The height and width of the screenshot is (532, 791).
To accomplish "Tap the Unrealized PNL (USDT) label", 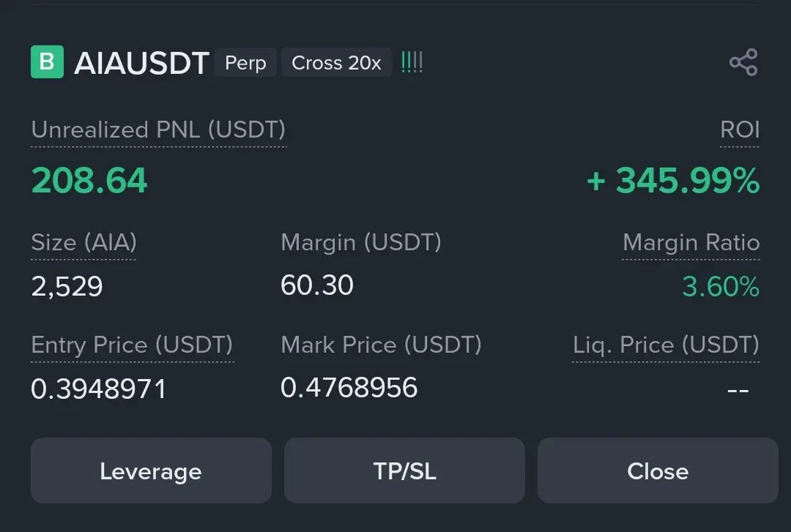I will coord(158,130).
